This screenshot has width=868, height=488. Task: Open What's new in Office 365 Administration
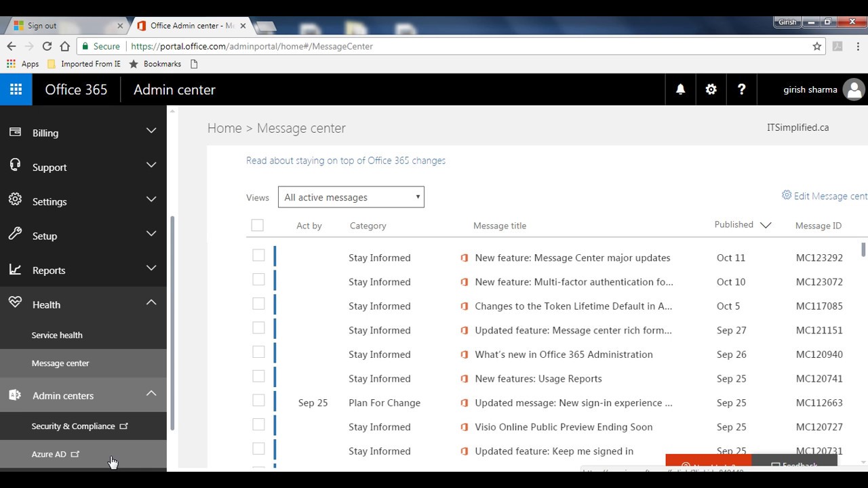(564, 354)
